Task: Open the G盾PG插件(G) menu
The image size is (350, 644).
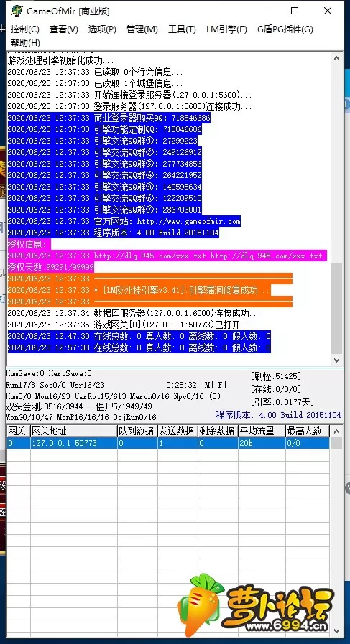Action: pyautogui.click(x=285, y=29)
